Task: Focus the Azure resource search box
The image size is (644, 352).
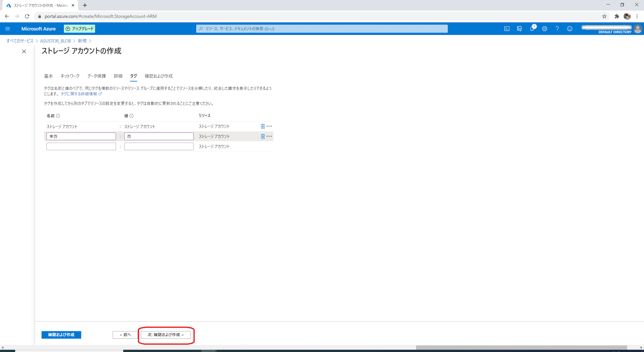Action: tap(322, 29)
